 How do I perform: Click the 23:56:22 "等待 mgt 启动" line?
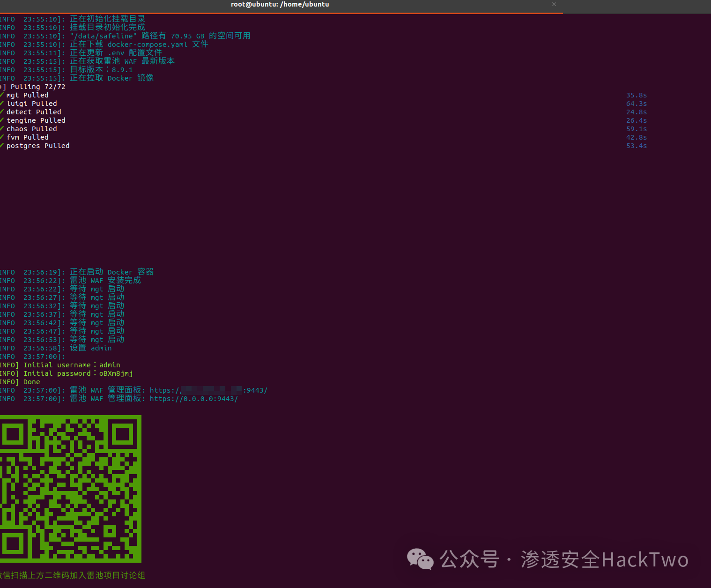(62, 289)
